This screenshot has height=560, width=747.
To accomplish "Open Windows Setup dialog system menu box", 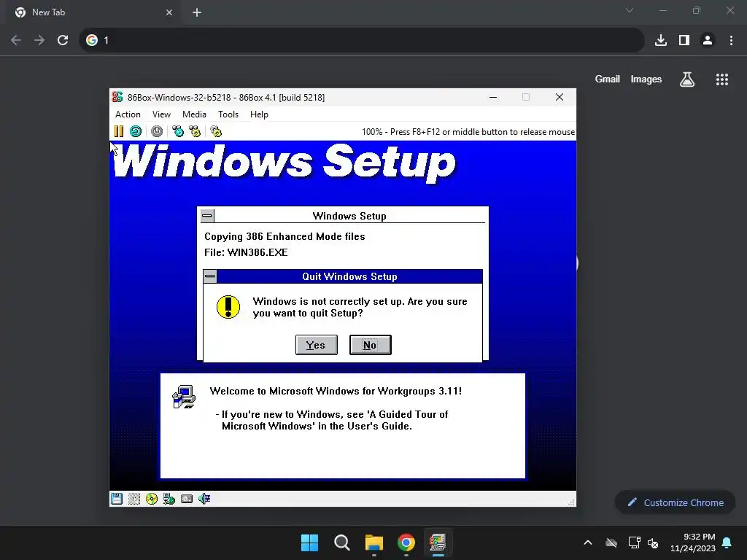I will click(x=207, y=216).
